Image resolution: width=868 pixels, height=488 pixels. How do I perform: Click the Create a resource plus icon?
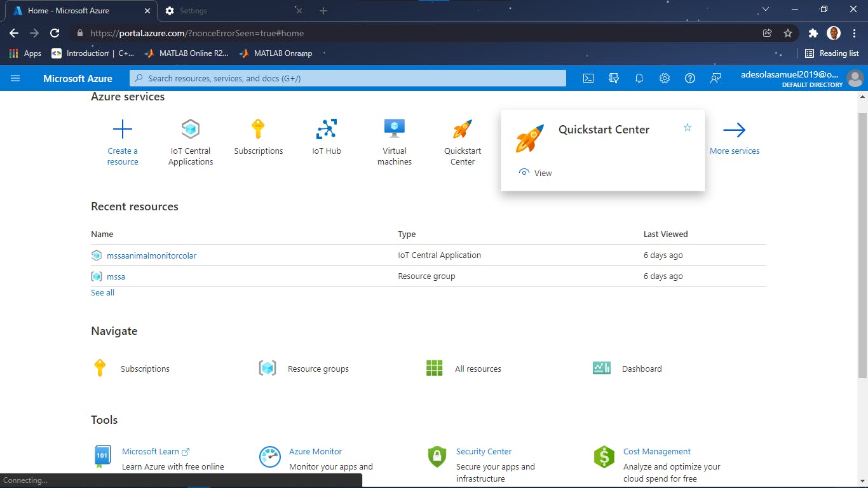point(123,130)
